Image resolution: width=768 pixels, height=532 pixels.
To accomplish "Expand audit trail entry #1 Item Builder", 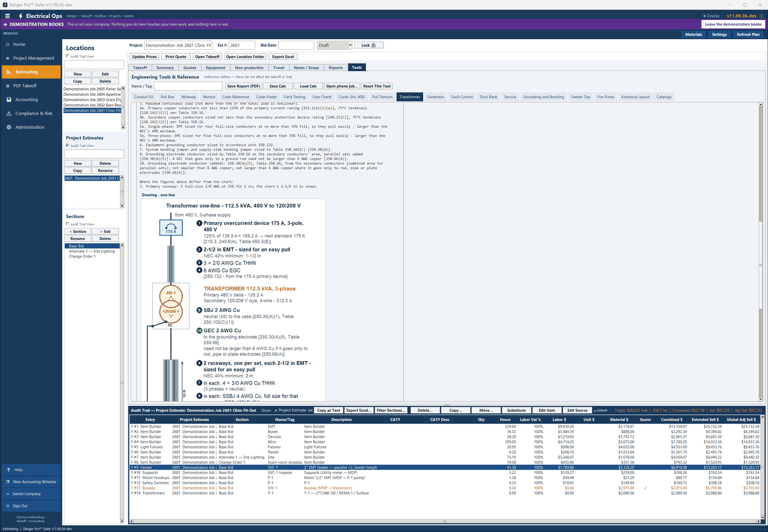I will [x=132, y=427].
